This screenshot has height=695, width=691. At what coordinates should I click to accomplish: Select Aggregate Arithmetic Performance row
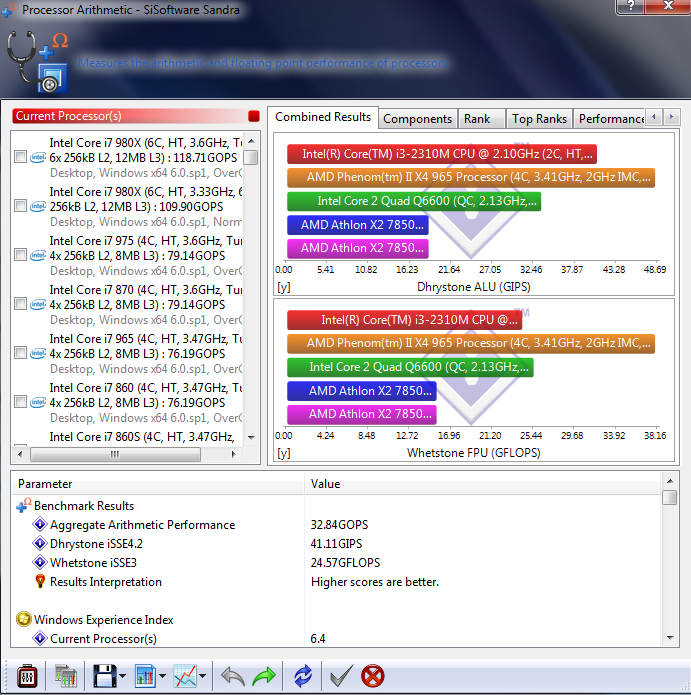click(x=336, y=524)
